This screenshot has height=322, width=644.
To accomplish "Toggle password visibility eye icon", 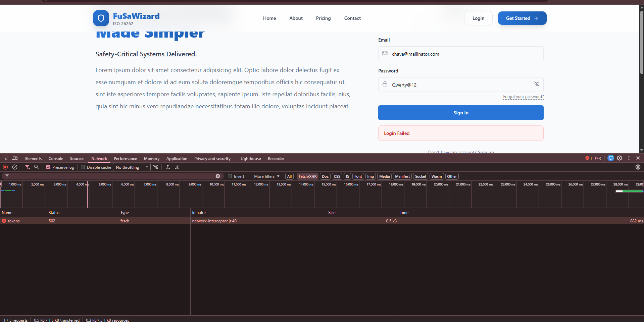I will click(x=537, y=84).
